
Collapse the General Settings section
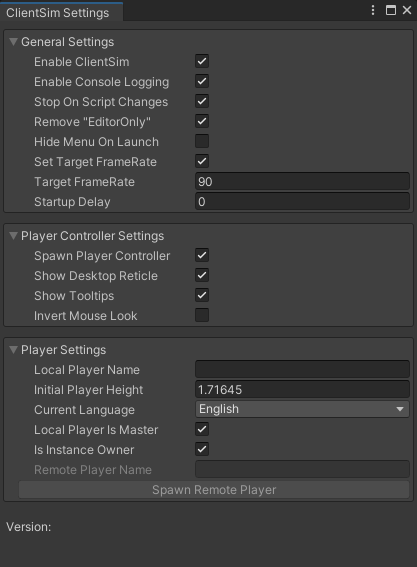[13, 42]
